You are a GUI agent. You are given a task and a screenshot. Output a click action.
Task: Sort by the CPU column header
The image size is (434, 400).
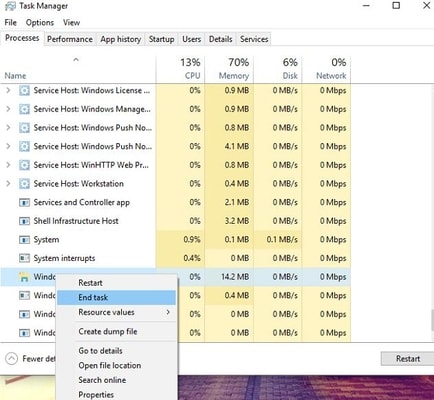tap(180, 69)
